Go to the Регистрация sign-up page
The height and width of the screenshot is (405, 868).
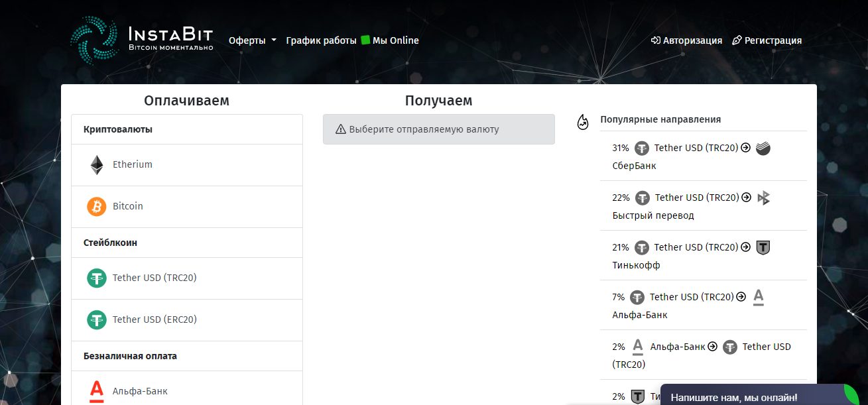click(767, 40)
